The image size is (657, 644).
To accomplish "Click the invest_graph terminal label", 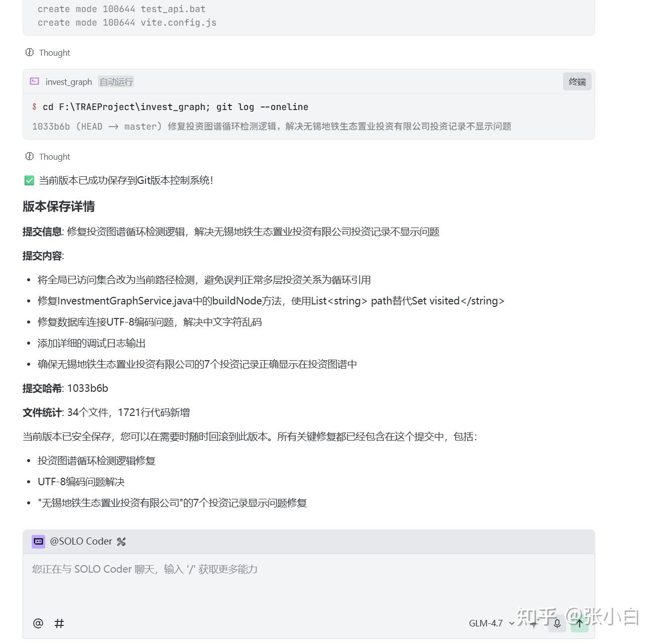I will pyautogui.click(x=69, y=82).
